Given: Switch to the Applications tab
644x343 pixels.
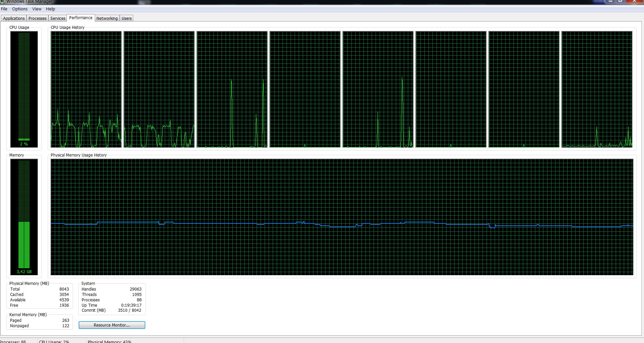Looking at the screenshot, I should [x=14, y=18].
